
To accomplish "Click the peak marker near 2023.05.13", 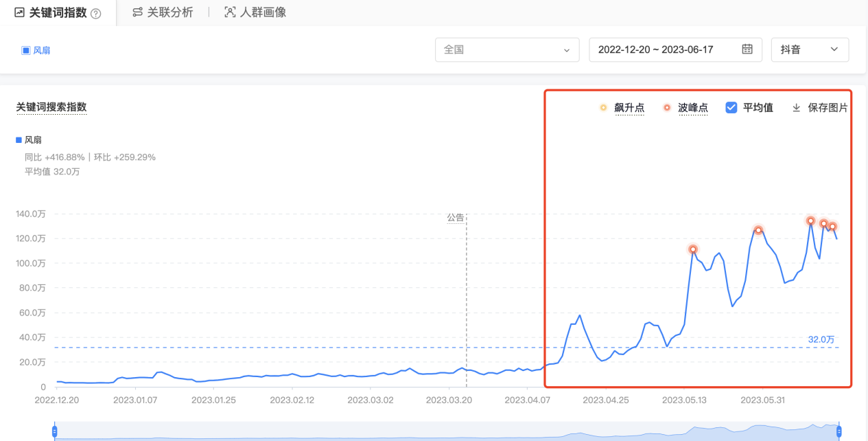I will click(693, 249).
